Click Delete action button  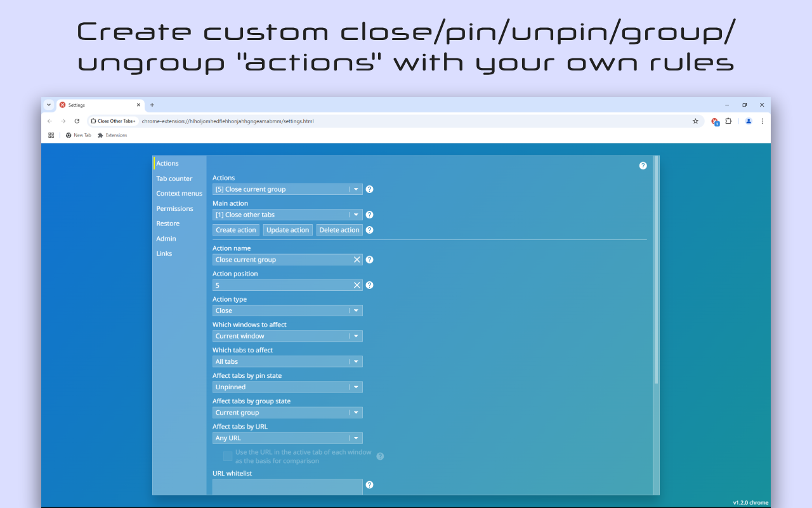[339, 230]
